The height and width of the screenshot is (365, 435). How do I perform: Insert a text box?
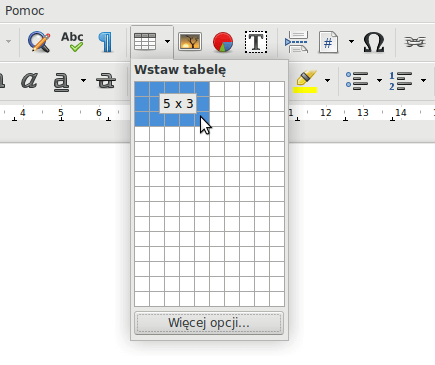pos(256,42)
